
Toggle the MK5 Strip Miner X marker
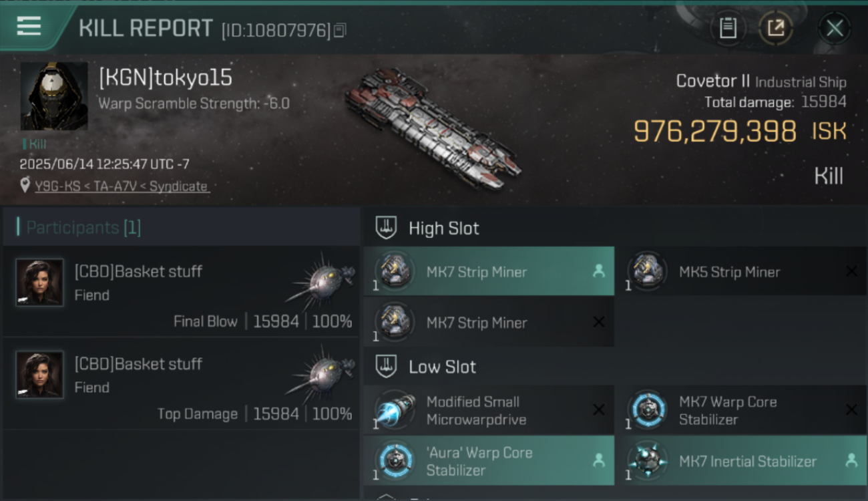(x=851, y=271)
